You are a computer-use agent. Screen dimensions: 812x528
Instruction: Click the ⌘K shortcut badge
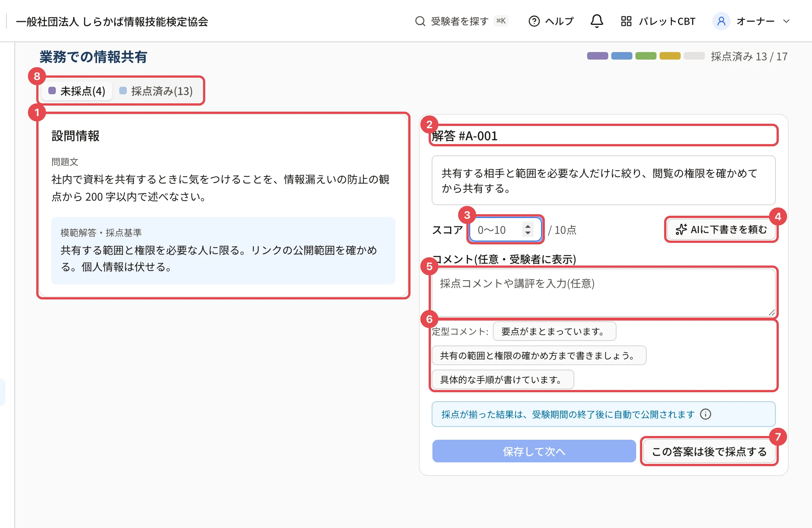pos(501,21)
